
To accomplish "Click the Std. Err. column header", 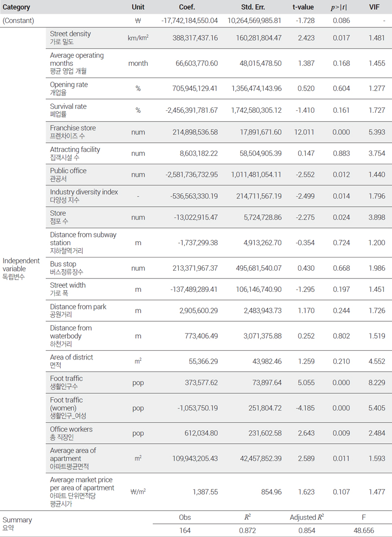I will pos(254,7).
